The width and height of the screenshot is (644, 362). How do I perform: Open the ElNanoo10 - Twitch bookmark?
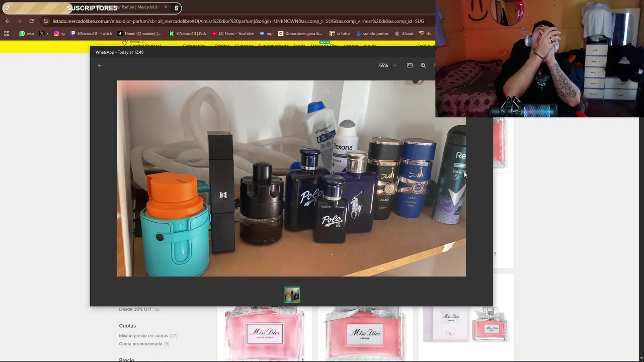(x=91, y=34)
